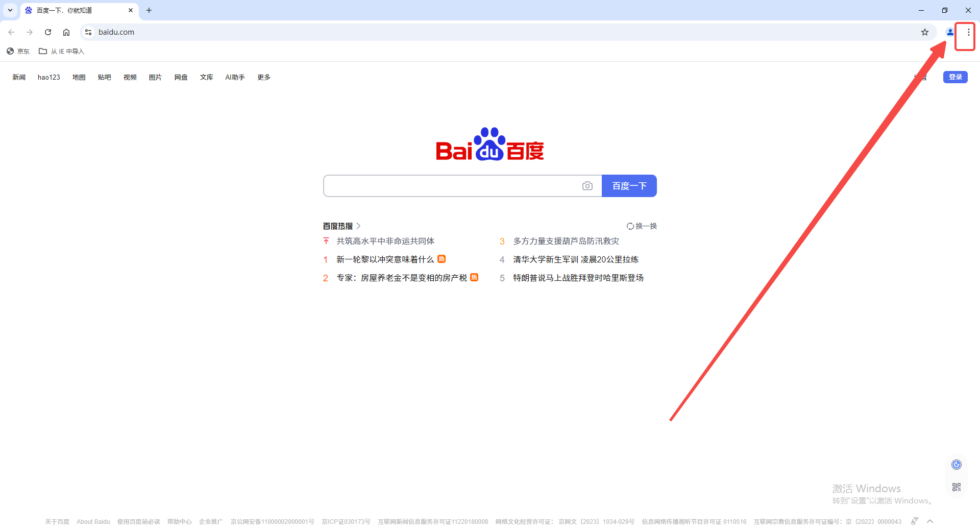View site information icon in address bar

point(88,32)
